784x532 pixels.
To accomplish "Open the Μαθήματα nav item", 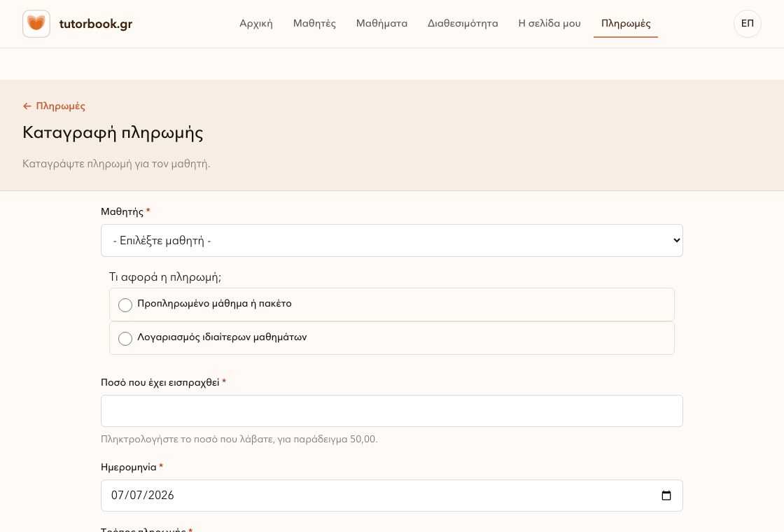I will 381,24.
